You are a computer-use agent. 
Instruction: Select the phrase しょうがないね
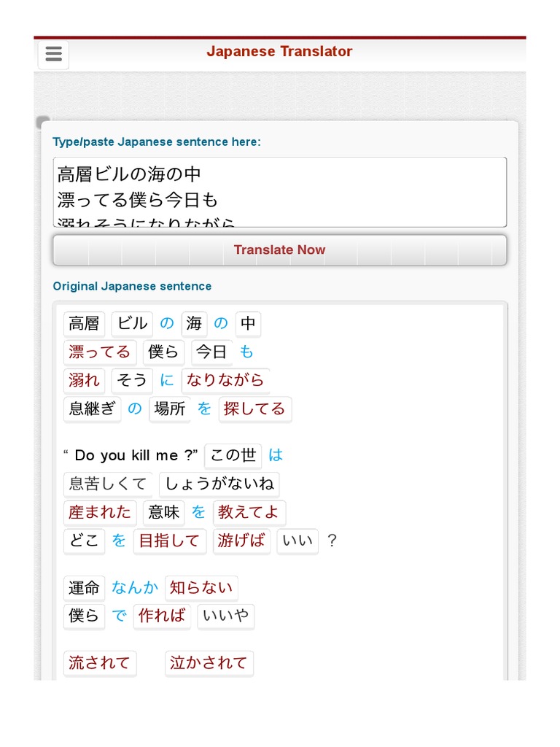(219, 484)
